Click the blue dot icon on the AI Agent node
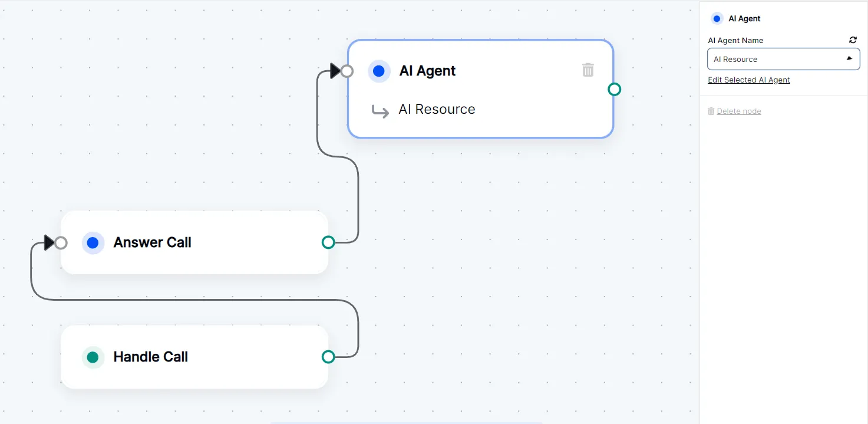 pyautogui.click(x=379, y=71)
